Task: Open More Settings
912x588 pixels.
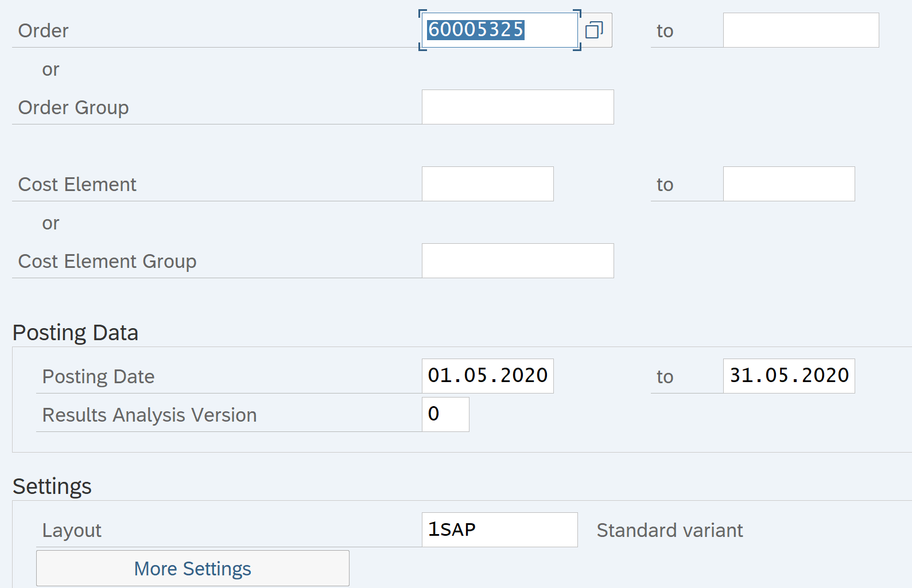Action: (192, 568)
